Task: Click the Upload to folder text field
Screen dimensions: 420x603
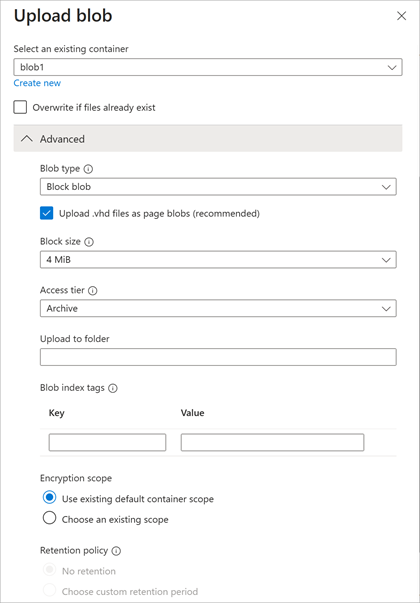Action: pos(218,357)
